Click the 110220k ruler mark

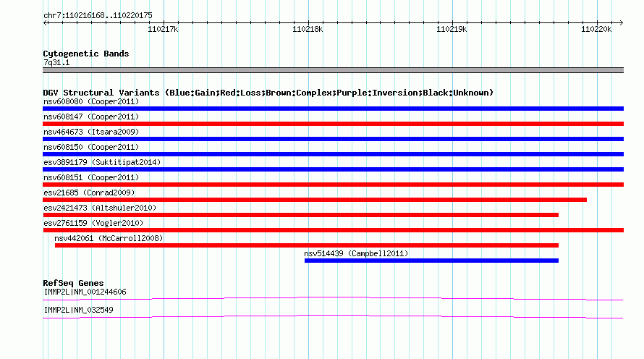[596, 29]
